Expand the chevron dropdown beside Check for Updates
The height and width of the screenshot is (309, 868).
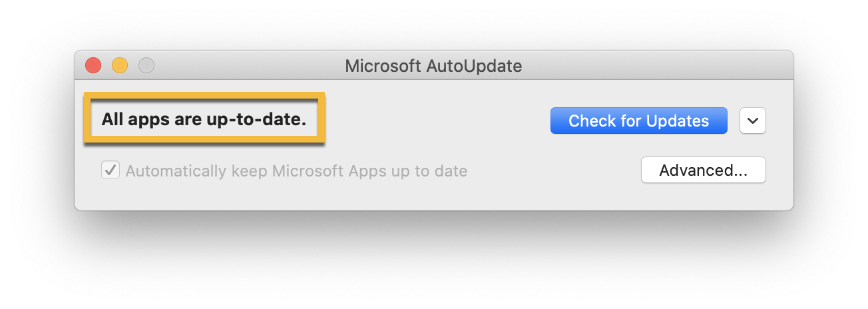(x=753, y=121)
